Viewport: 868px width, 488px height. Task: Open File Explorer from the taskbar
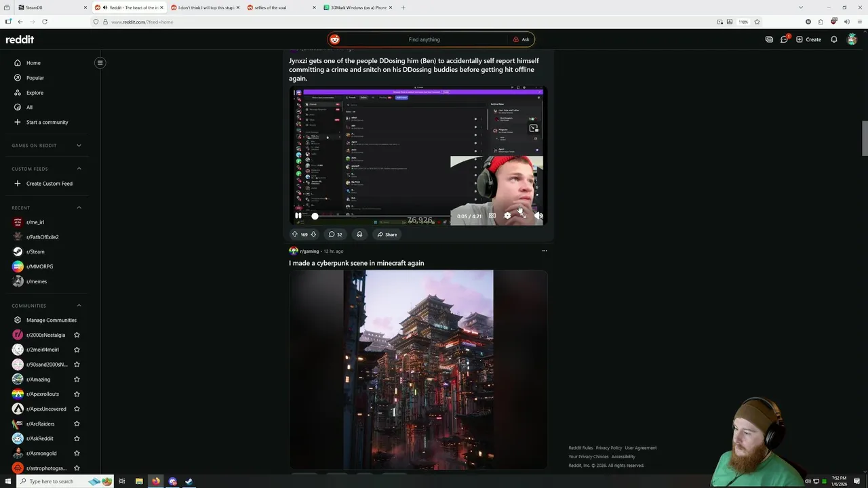click(x=139, y=481)
